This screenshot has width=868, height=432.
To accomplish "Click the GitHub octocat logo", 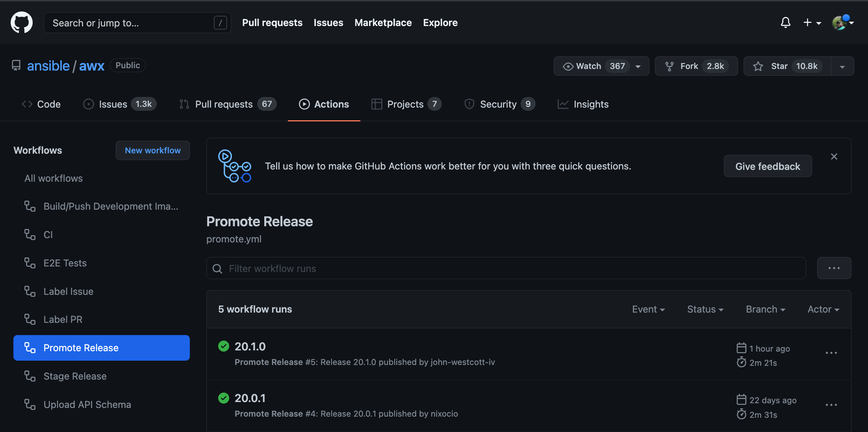I will tap(21, 22).
